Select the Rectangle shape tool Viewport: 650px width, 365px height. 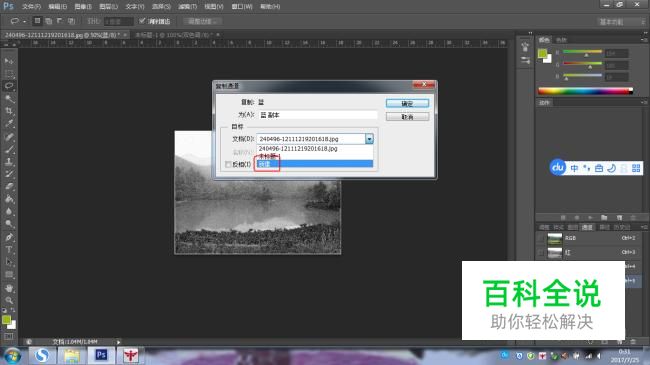tap(9, 275)
